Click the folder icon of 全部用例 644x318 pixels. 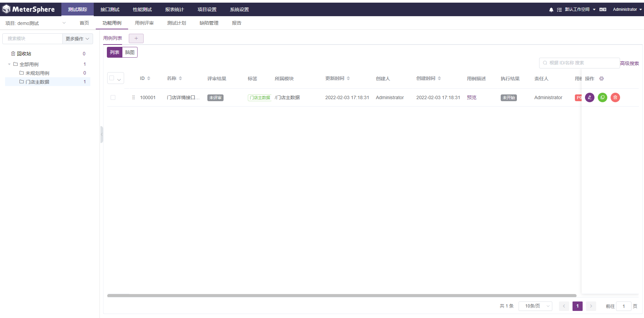point(16,64)
